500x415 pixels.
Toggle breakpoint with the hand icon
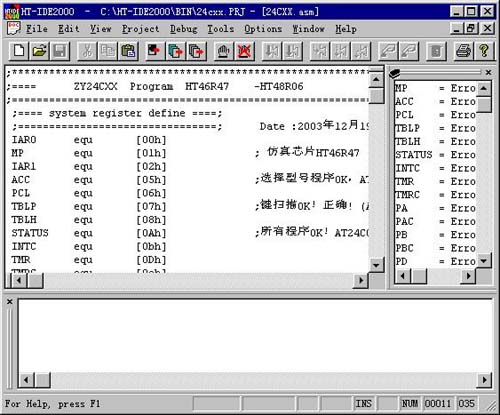point(223,51)
